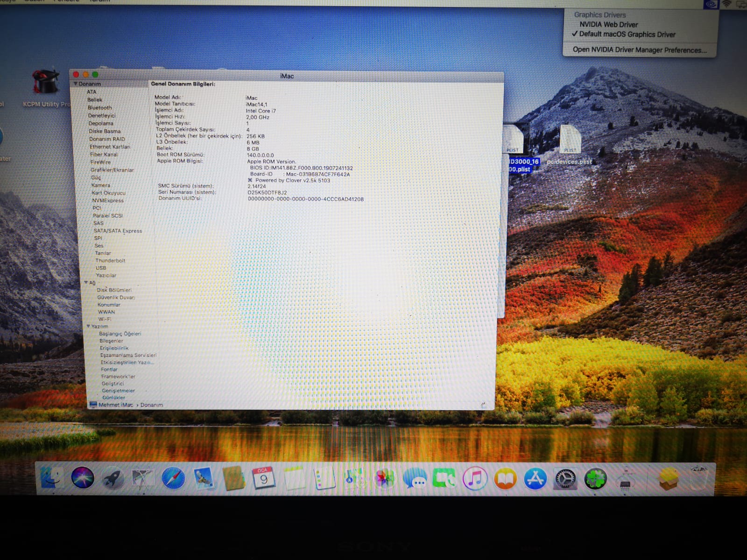The image size is (747, 560).
Task: Click Mehmet iMac in path bar
Action: click(115, 405)
